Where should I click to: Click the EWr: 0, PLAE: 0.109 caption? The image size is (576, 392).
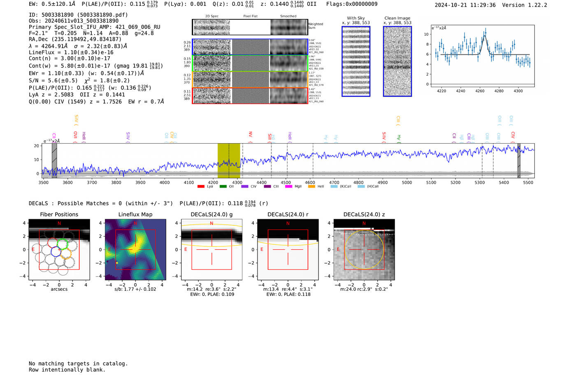pyautogui.click(x=212, y=295)
